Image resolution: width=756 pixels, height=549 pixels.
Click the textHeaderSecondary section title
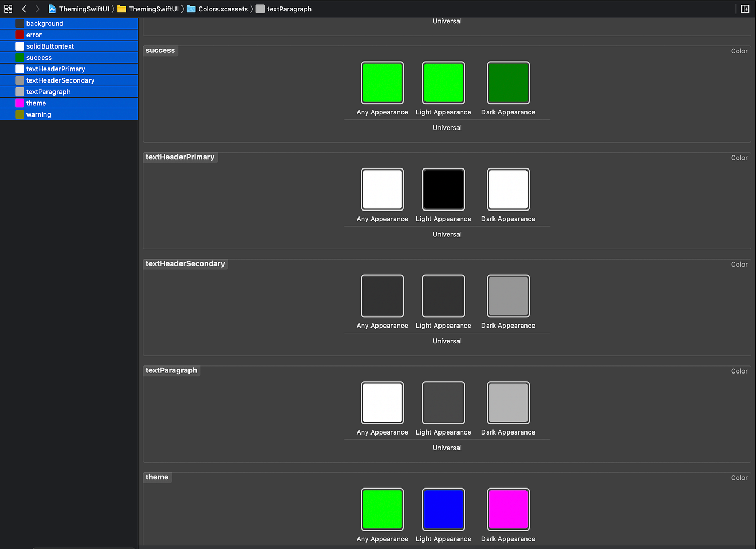point(185,263)
